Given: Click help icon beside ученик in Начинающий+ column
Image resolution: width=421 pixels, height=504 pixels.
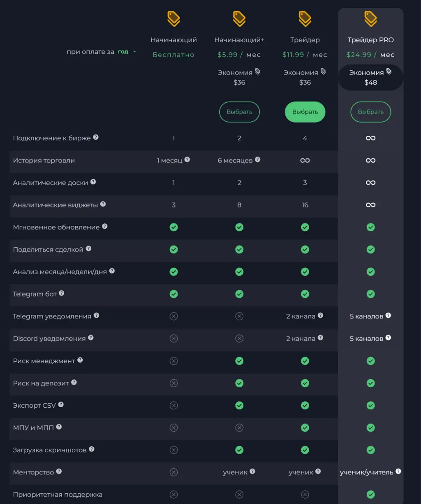Looking at the screenshot, I should [252, 471].
